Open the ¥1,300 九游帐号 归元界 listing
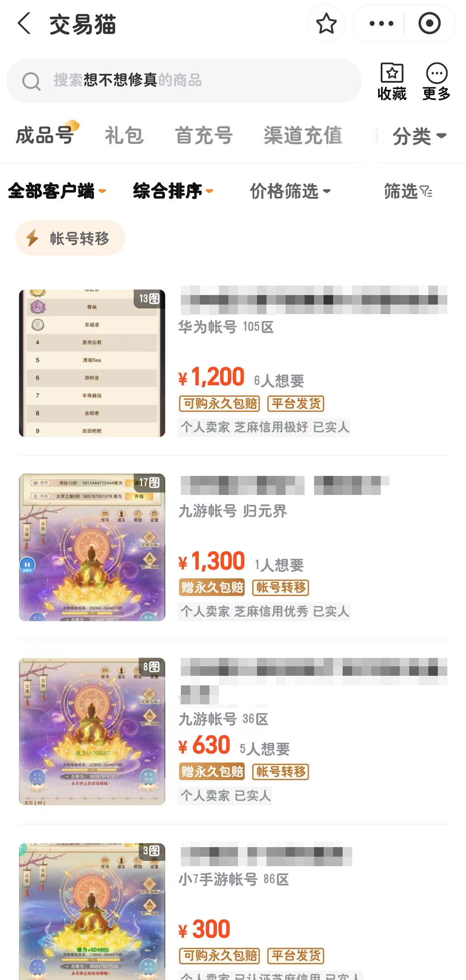466x980 pixels. point(233,547)
